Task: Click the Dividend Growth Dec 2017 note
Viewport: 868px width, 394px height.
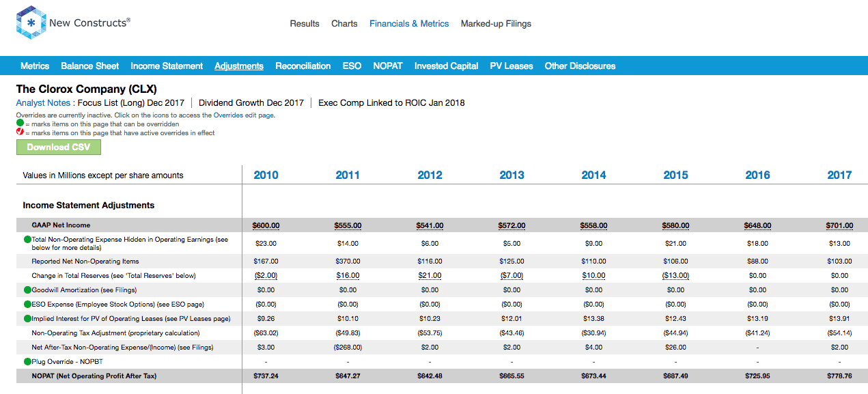Action: pyautogui.click(x=251, y=103)
